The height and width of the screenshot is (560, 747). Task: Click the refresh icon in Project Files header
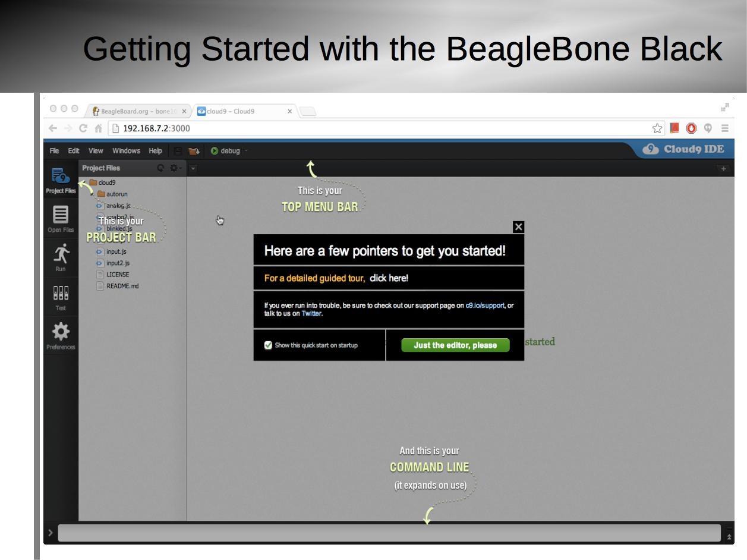pyautogui.click(x=160, y=168)
